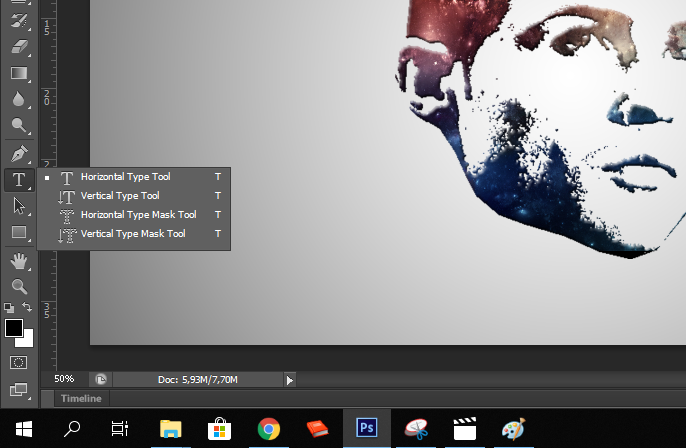The width and height of the screenshot is (686, 448).
Task: Reset default foreground and background colors
Action: click(9, 308)
